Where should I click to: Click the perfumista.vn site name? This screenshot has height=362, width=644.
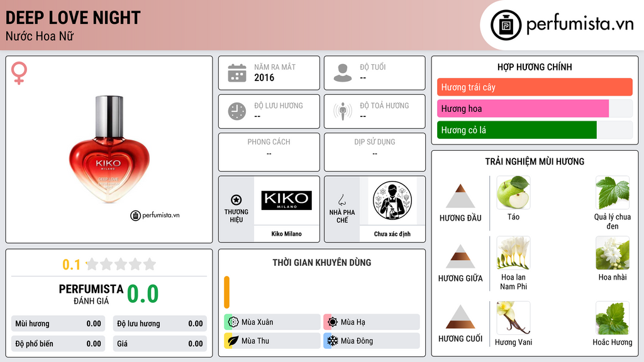coord(580,25)
